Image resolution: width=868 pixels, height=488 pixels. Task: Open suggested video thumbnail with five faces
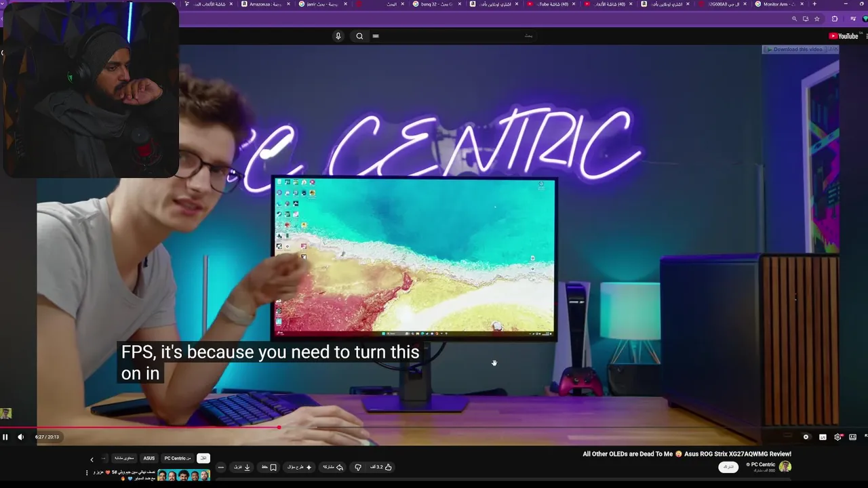click(184, 475)
